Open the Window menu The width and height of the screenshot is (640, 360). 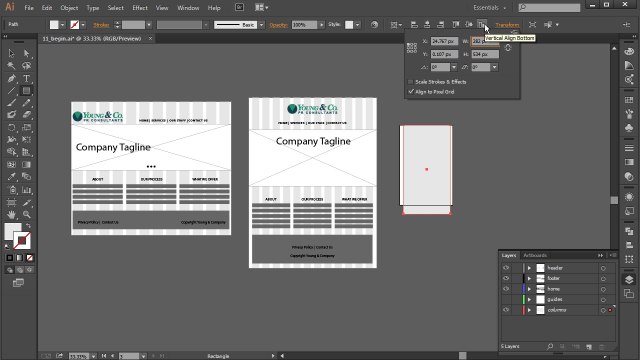188,8
